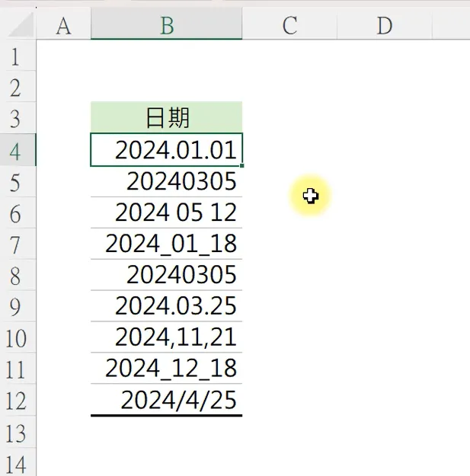Click cell showing 2024_01_18
Image resolution: width=470 pixels, height=476 pixels.
click(167, 244)
